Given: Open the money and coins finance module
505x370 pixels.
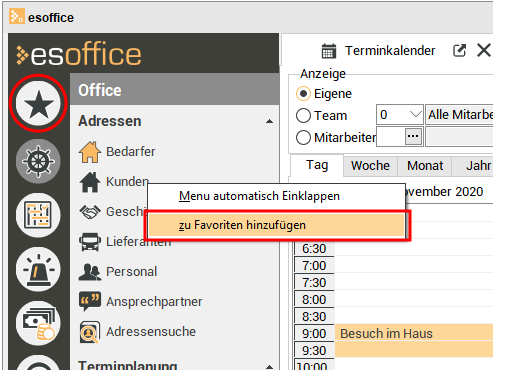Looking at the screenshot, I should (38, 323).
